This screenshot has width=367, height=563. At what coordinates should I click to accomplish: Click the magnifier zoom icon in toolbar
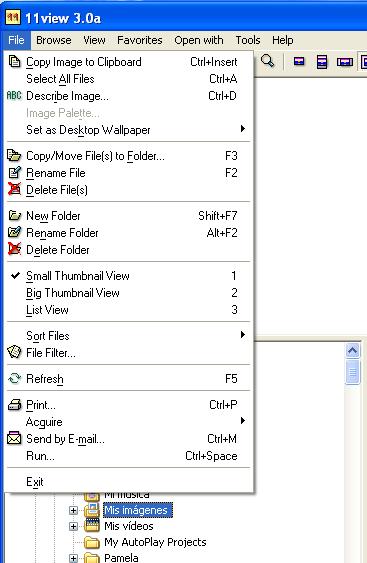coord(267,61)
